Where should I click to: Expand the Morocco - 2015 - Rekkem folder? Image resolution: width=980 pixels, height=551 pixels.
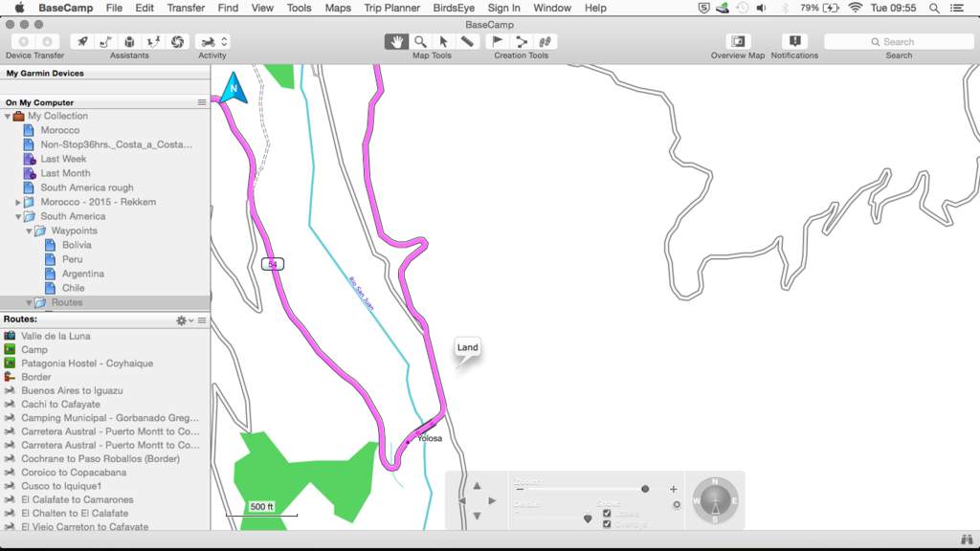18,203
